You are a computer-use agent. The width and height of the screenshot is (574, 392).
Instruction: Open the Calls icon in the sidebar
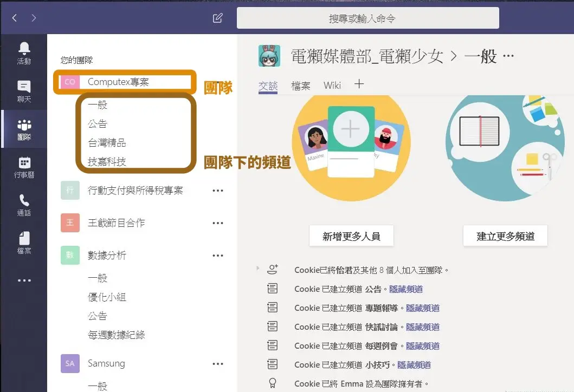click(24, 205)
